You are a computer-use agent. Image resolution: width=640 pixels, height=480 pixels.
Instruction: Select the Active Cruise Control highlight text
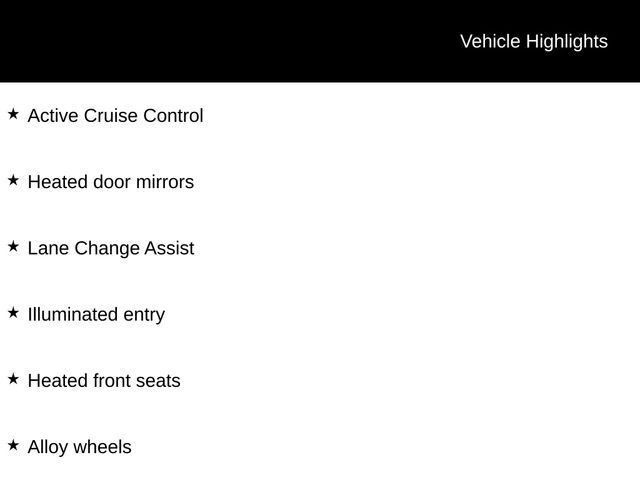[x=115, y=116]
